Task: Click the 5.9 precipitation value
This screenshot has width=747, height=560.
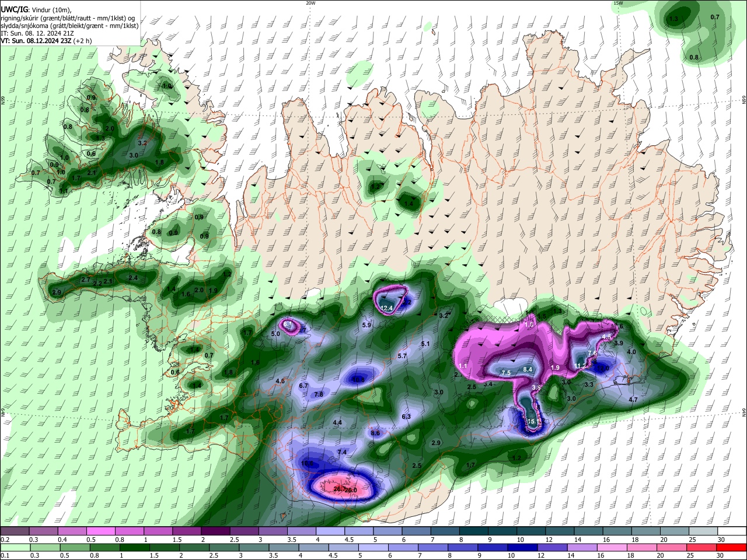Action: (x=366, y=325)
